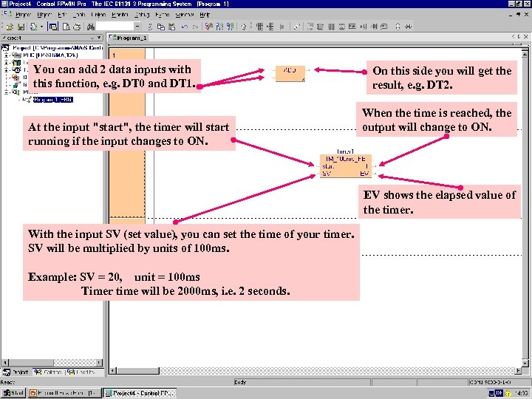The width and height of the screenshot is (532, 399).
Task: Click the Cut scissors icon
Action: pyautogui.click(x=150, y=27)
